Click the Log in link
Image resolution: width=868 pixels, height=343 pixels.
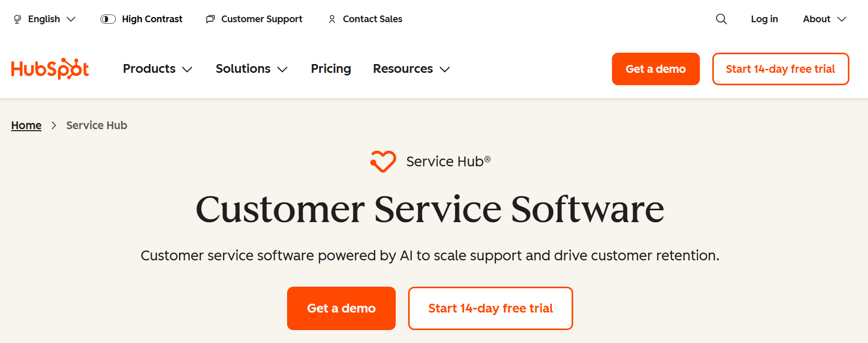pyautogui.click(x=764, y=19)
